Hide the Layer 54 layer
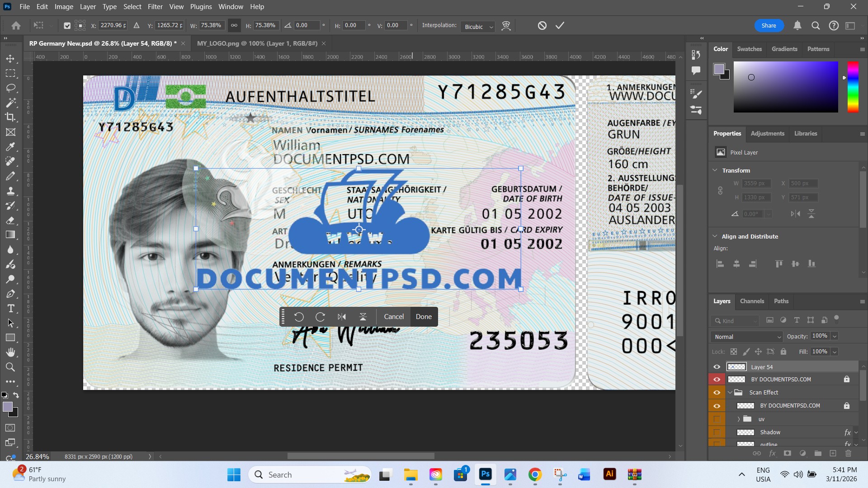The height and width of the screenshot is (488, 868). tap(717, 367)
